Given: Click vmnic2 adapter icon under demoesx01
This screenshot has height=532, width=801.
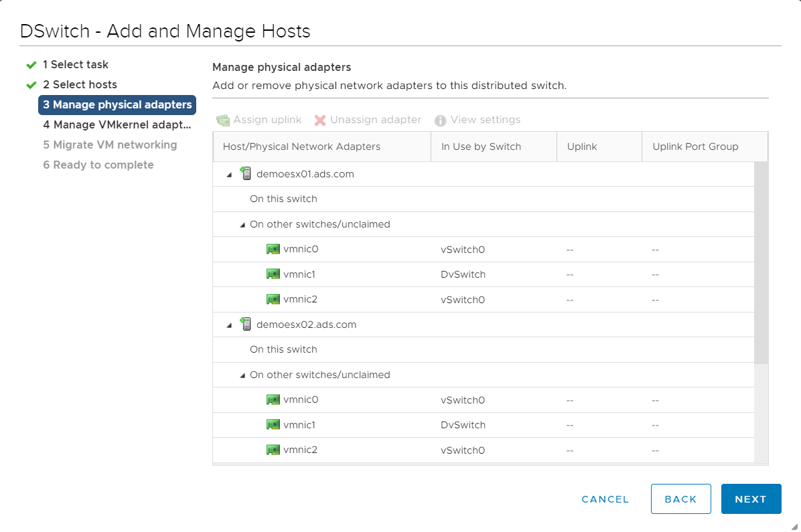Looking at the screenshot, I should click(x=273, y=299).
